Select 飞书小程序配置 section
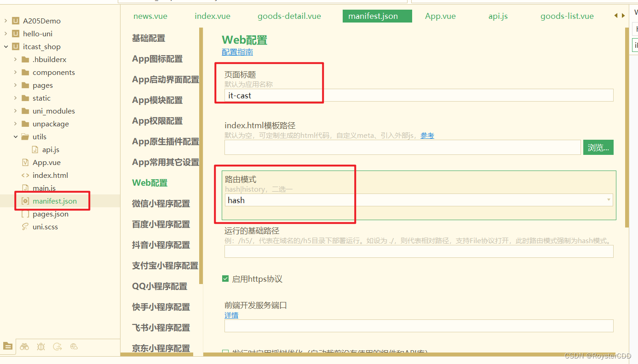The height and width of the screenshot is (364, 638). pos(161,328)
